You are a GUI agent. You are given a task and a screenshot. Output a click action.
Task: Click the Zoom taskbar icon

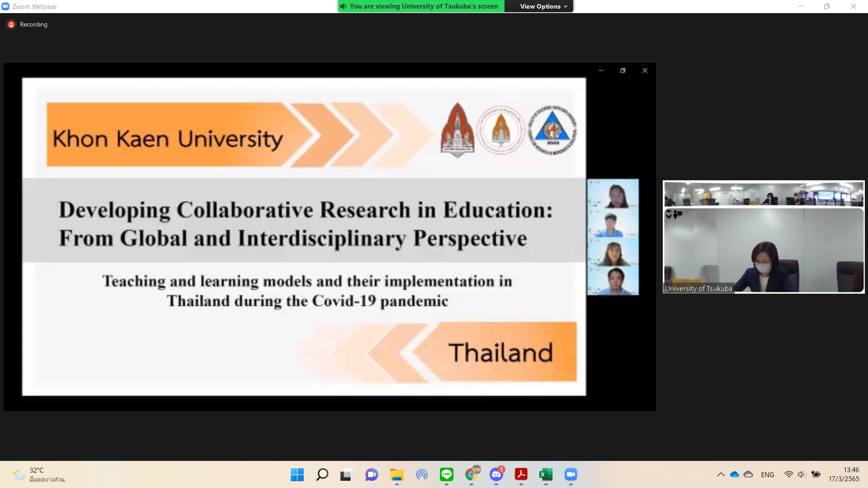pos(571,474)
